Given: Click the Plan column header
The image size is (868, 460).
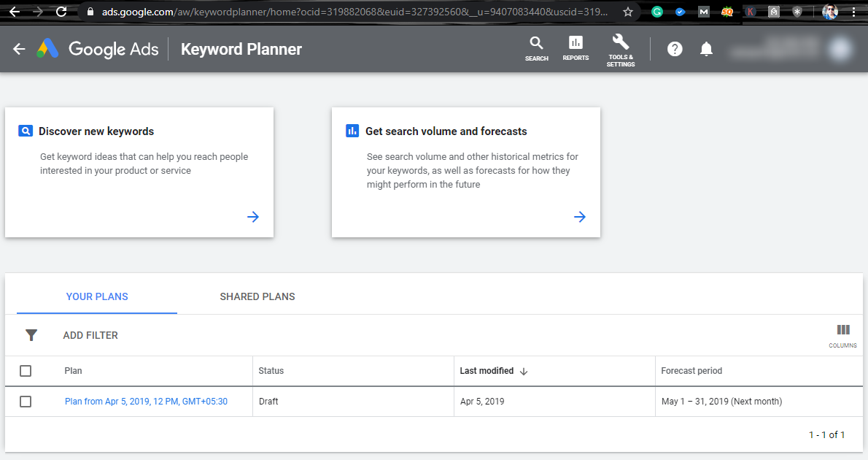Looking at the screenshot, I should pyautogui.click(x=73, y=371).
